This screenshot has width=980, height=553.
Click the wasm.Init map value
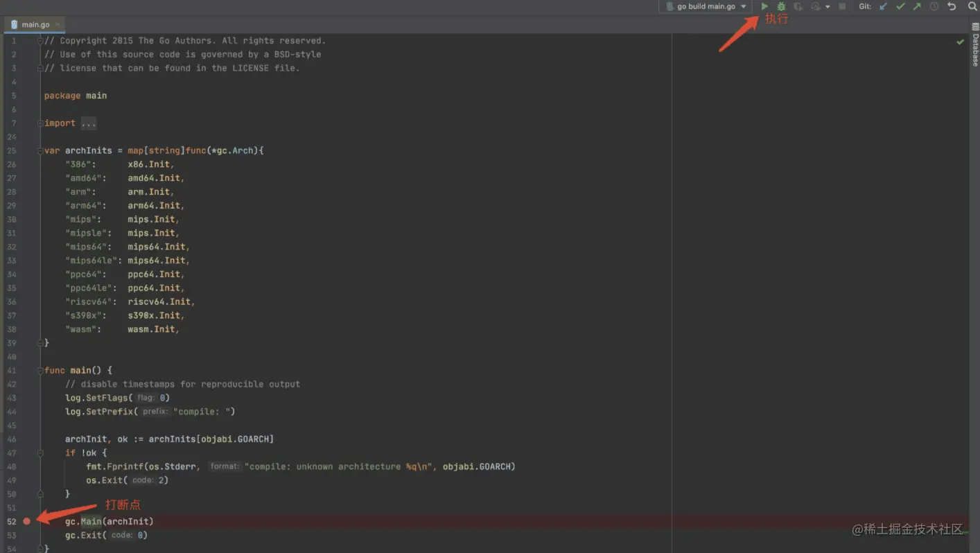[x=151, y=329]
